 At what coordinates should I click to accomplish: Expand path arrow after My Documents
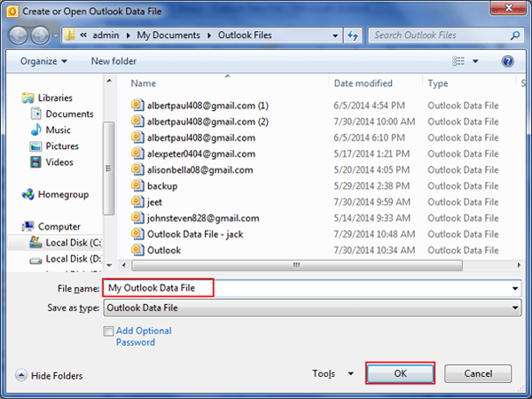tap(209, 35)
